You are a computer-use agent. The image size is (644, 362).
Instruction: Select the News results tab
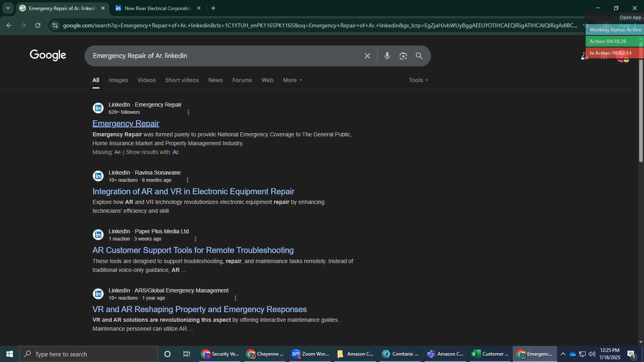(216, 80)
